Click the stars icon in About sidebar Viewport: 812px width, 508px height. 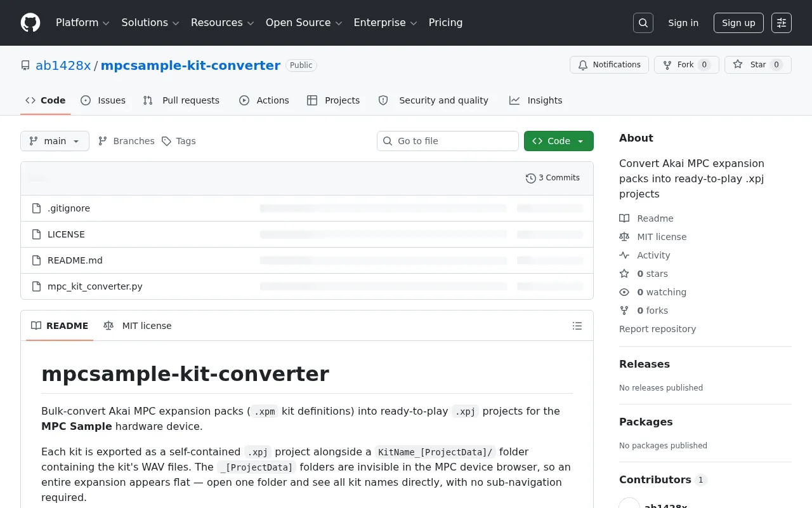[624, 274]
